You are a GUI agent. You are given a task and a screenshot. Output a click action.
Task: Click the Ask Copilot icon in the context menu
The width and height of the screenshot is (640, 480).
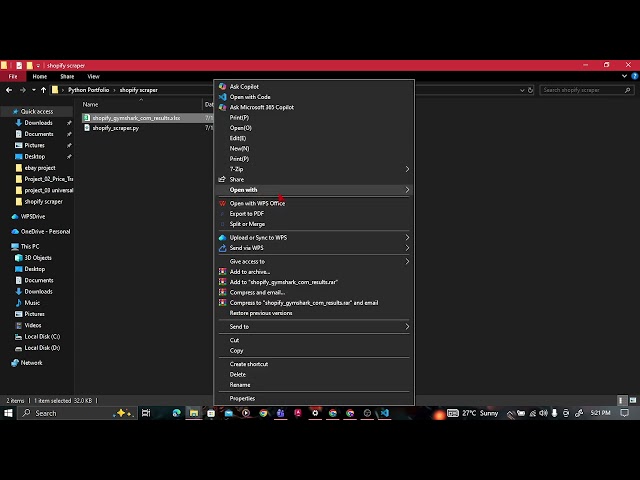coord(222,87)
